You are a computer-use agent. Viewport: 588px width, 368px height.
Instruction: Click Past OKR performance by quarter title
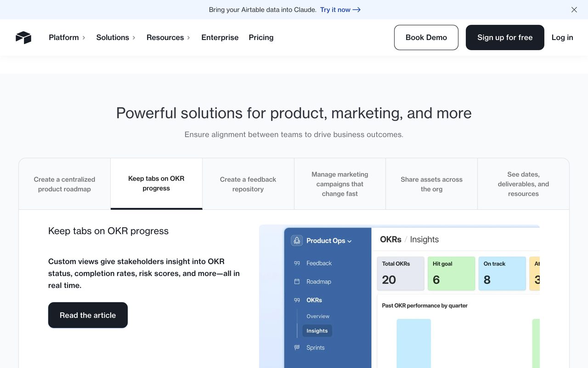click(425, 305)
